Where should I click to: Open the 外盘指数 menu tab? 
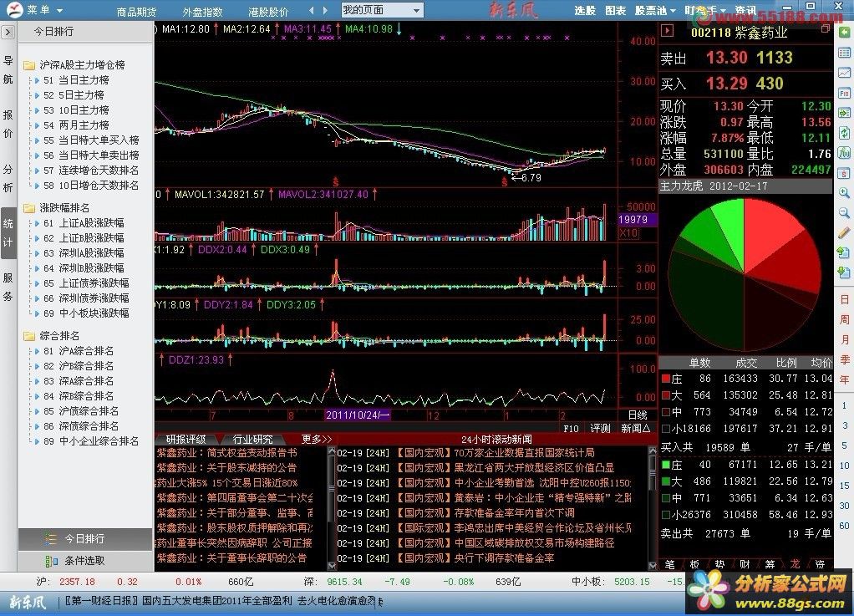[x=202, y=12]
